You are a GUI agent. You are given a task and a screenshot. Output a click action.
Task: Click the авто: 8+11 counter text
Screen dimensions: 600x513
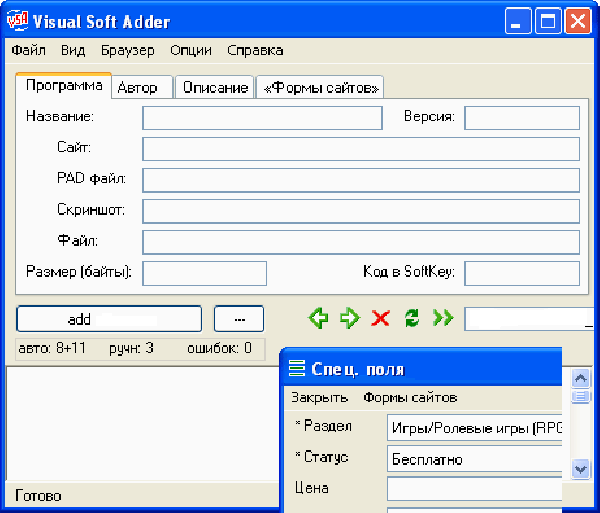(x=52, y=348)
